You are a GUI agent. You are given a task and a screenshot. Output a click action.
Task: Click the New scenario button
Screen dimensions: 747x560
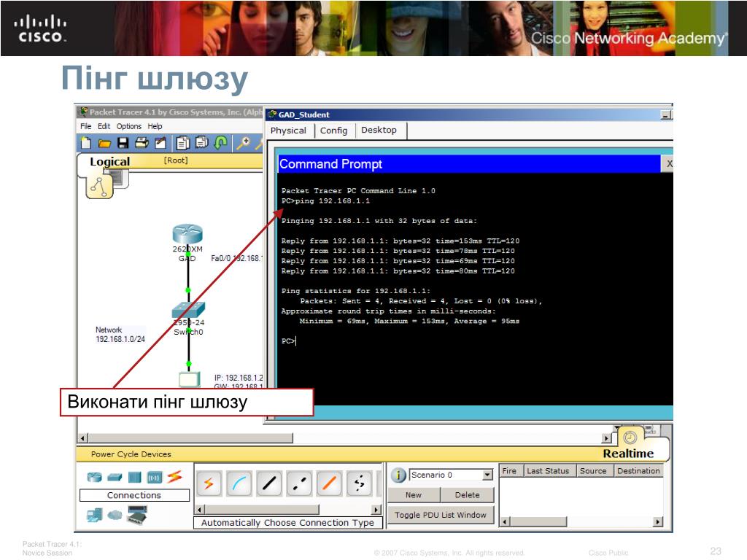tap(413, 495)
